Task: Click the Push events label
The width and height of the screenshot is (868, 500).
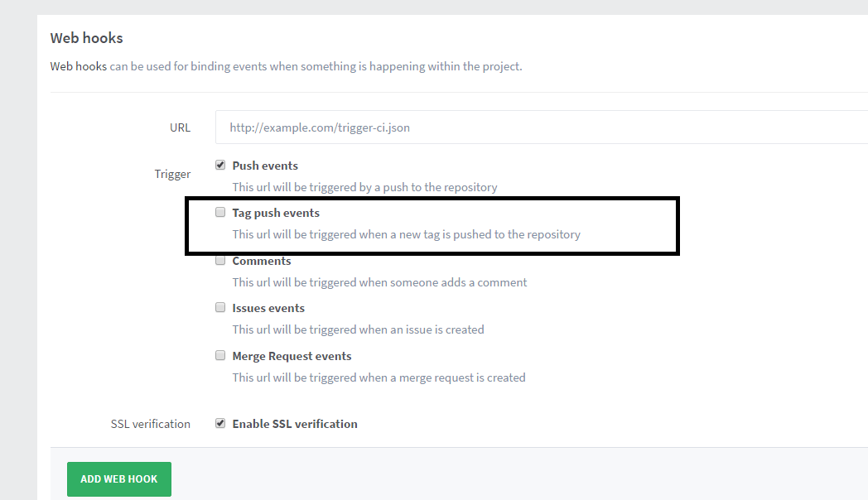Action: coord(264,165)
